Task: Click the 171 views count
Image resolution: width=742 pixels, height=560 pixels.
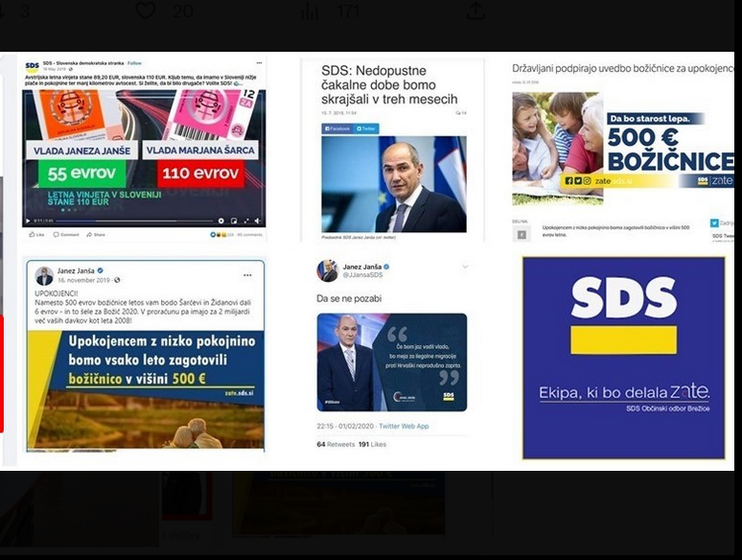Action: (348, 11)
